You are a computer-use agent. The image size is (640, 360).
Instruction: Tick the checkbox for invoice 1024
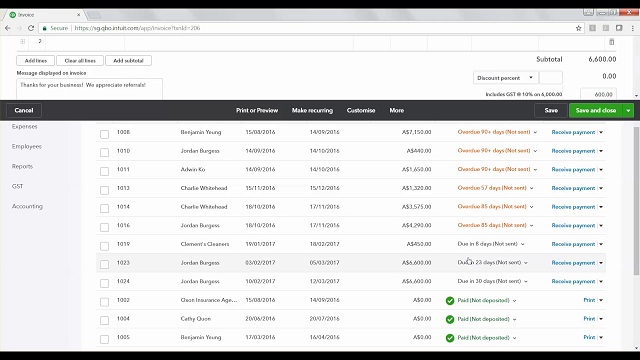click(x=104, y=283)
